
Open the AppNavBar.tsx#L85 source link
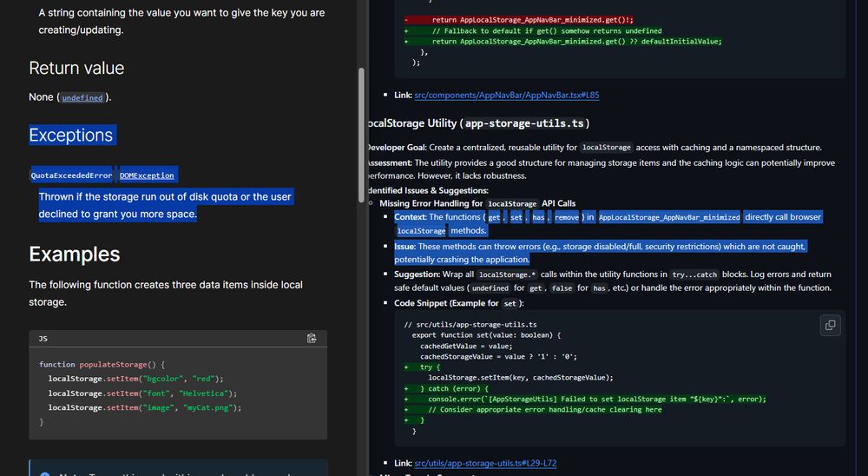click(x=507, y=95)
